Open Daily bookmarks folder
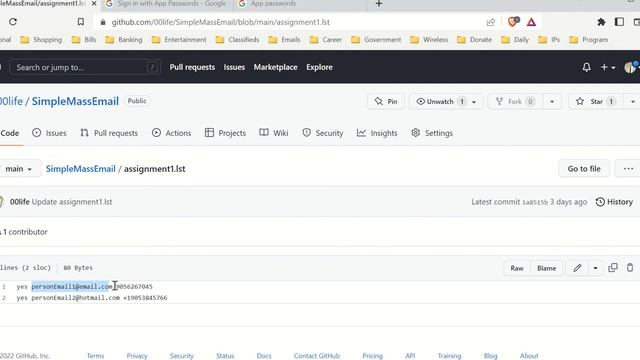The height and width of the screenshot is (360, 640). pos(515,40)
